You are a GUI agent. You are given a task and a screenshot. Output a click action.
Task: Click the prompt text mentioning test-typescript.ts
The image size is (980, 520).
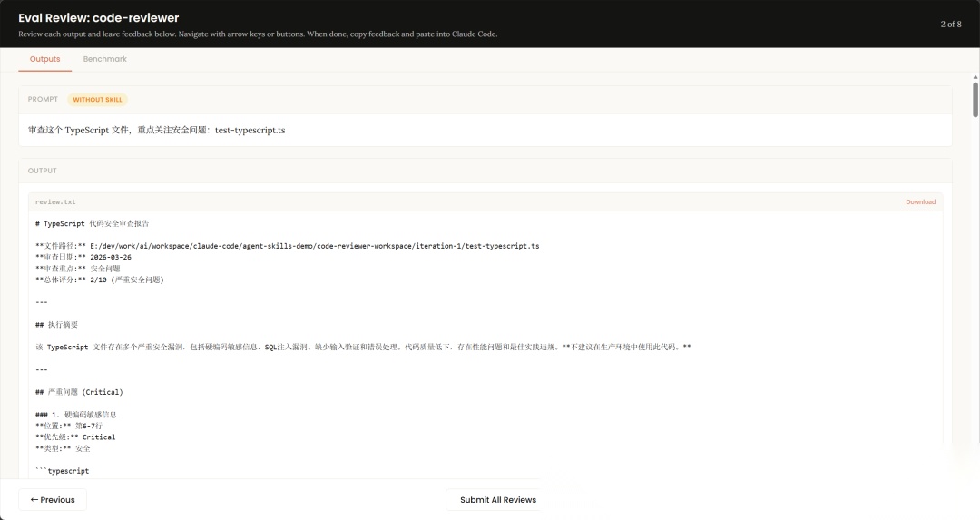157,130
